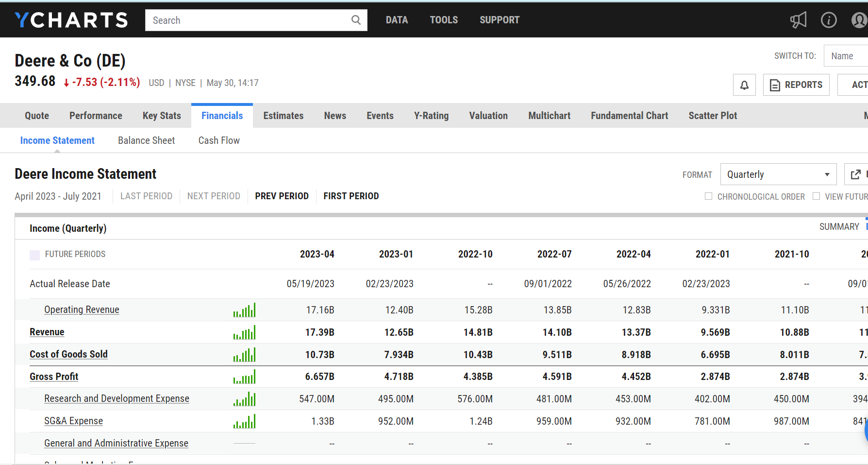The width and height of the screenshot is (868, 465).
Task: Switch to the Cash Flow sub-tab
Action: 219,140
